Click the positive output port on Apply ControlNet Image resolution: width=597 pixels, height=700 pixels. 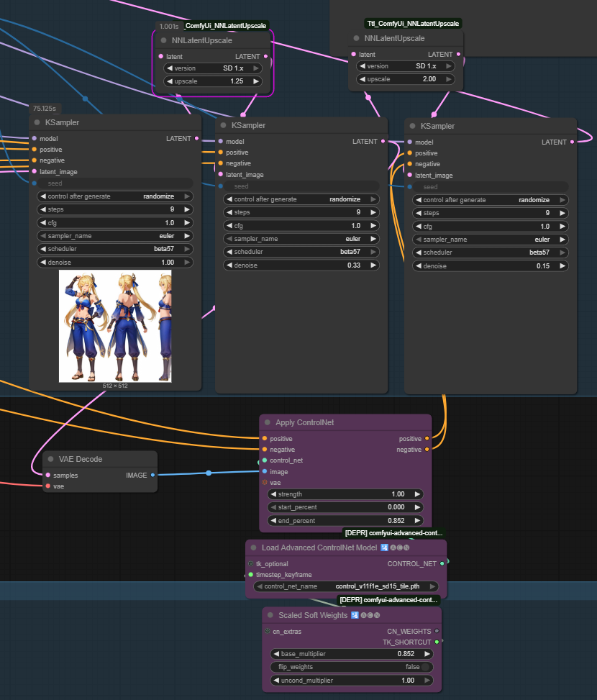(427, 438)
